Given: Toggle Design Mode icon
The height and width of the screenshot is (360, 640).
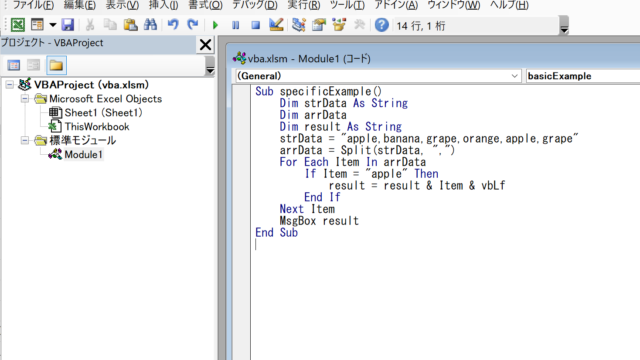Looking at the screenshot, I should pos(276,25).
